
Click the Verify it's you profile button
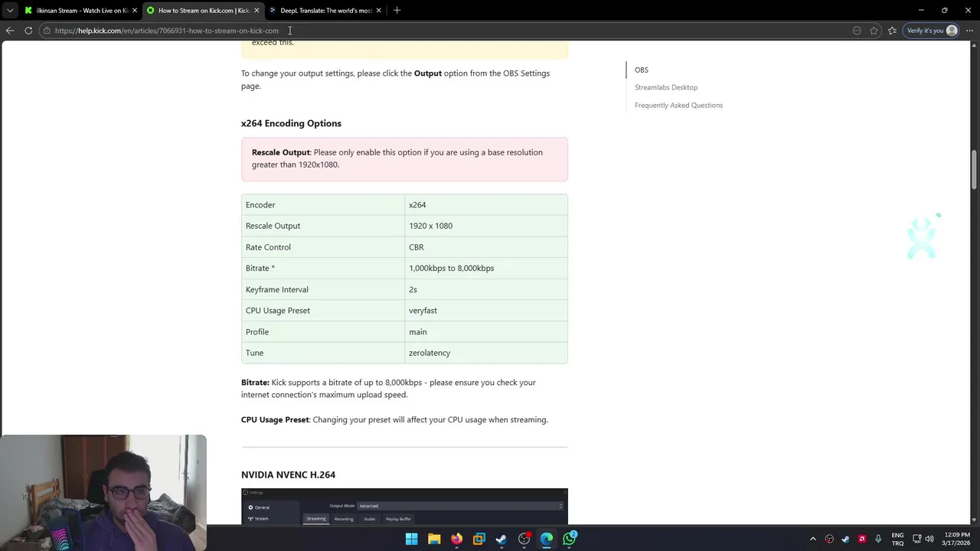[x=932, y=31]
